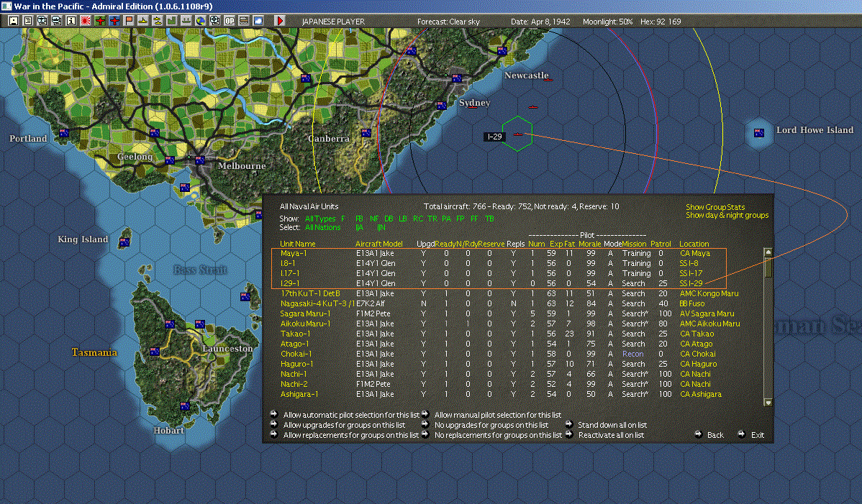Click the red plane on green background icon
The image size is (862, 504).
point(100,21)
